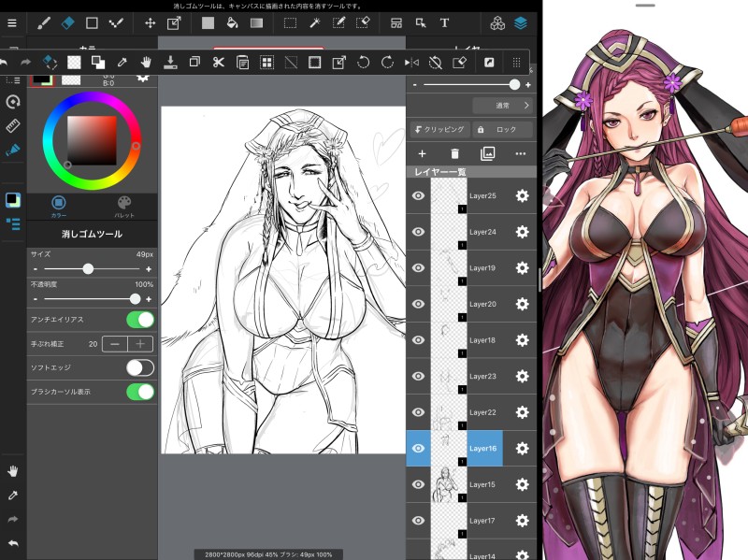Select the Bucket fill tool
The height and width of the screenshot is (560, 748).
(231, 22)
